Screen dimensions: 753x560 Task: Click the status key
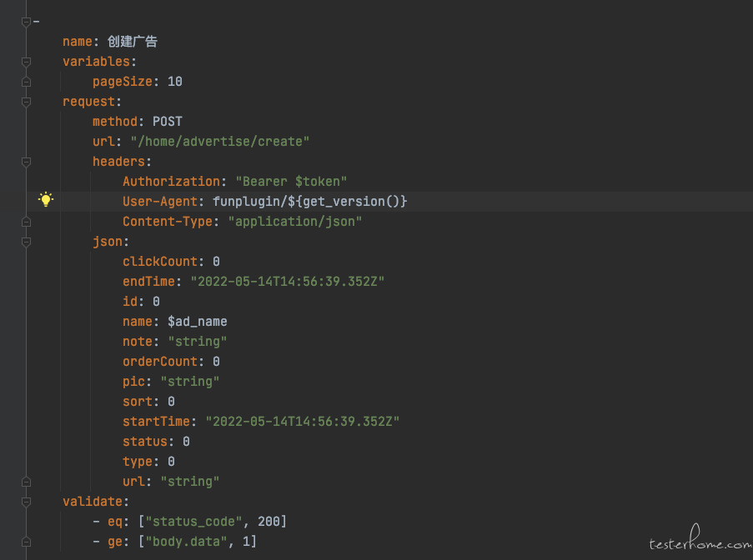pyautogui.click(x=145, y=442)
